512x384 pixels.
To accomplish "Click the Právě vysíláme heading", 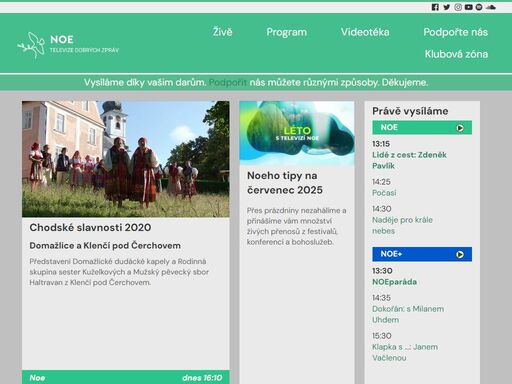I will (x=410, y=111).
